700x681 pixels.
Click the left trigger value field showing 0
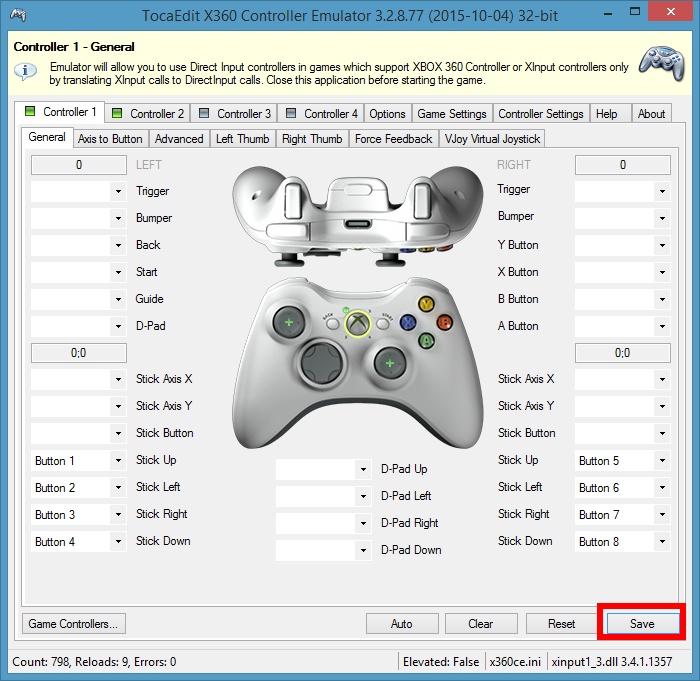[x=79, y=165]
